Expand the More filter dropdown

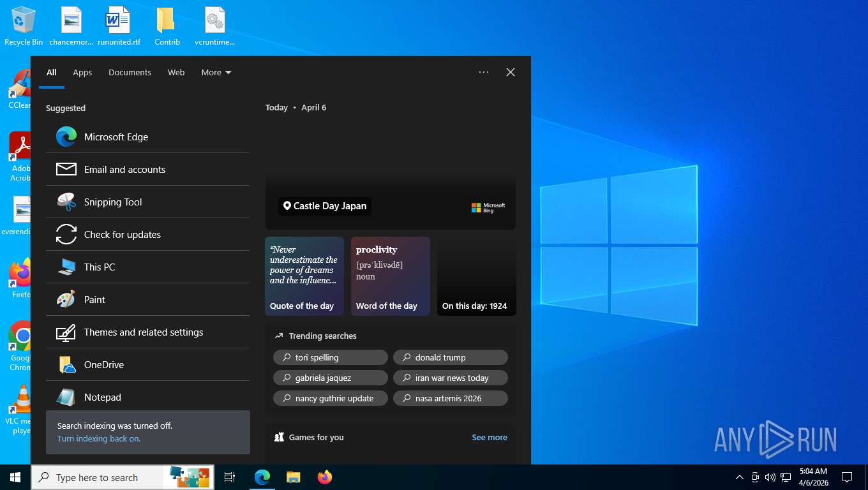(x=216, y=72)
